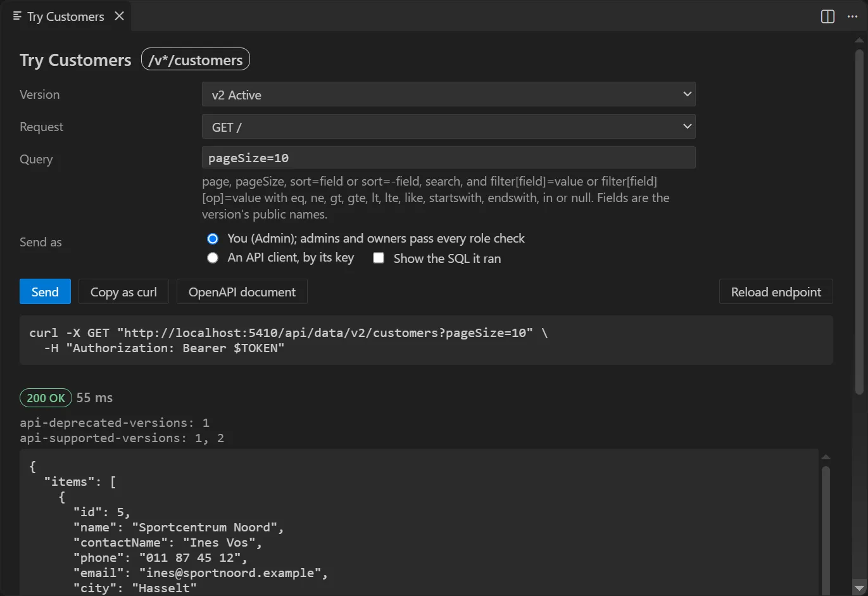
Task: Click the "phone": "011 87 45 12" line
Action: (x=160, y=558)
